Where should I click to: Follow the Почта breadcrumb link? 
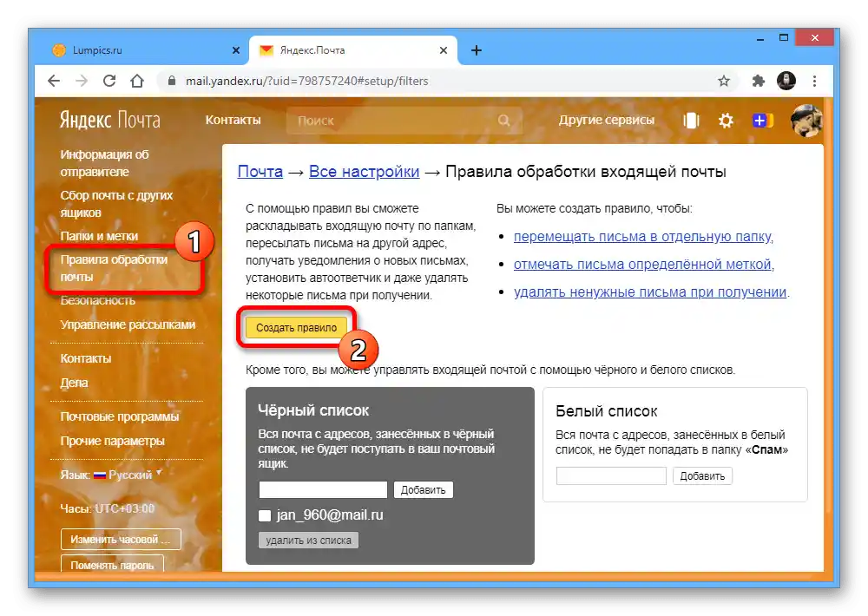tap(260, 172)
